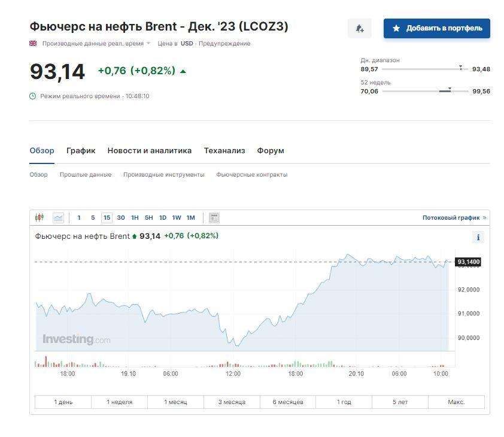Click the real-time clock icon
Screen dimensions: 504x437
pos(33,96)
